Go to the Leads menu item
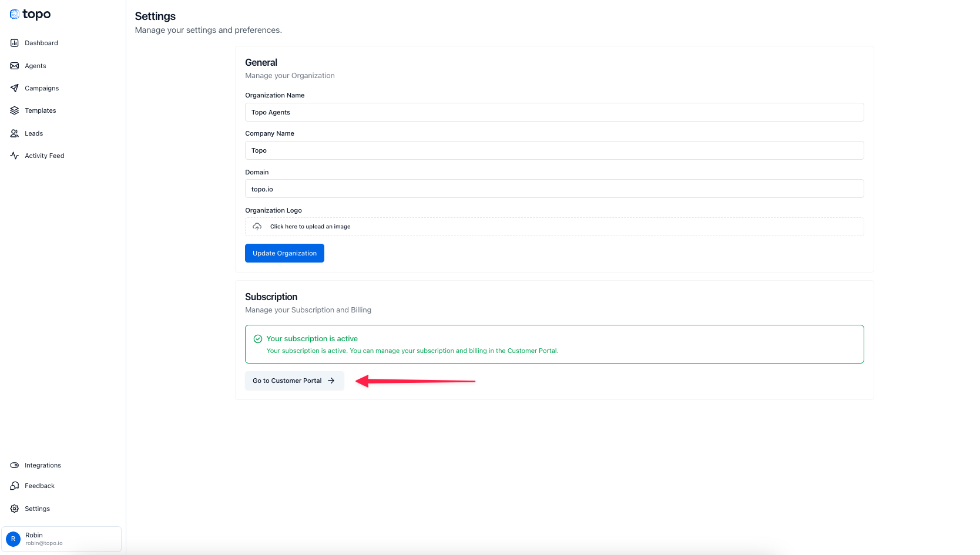 coord(34,133)
